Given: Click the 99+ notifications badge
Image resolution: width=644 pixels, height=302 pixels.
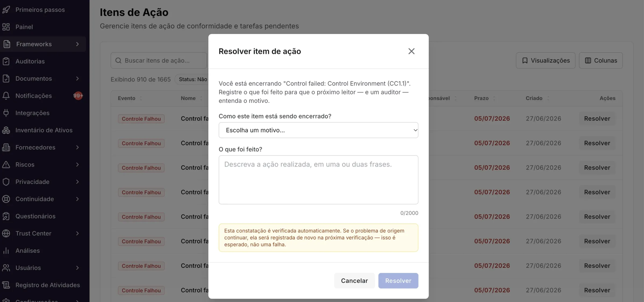Looking at the screenshot, I should coord(78,95).
